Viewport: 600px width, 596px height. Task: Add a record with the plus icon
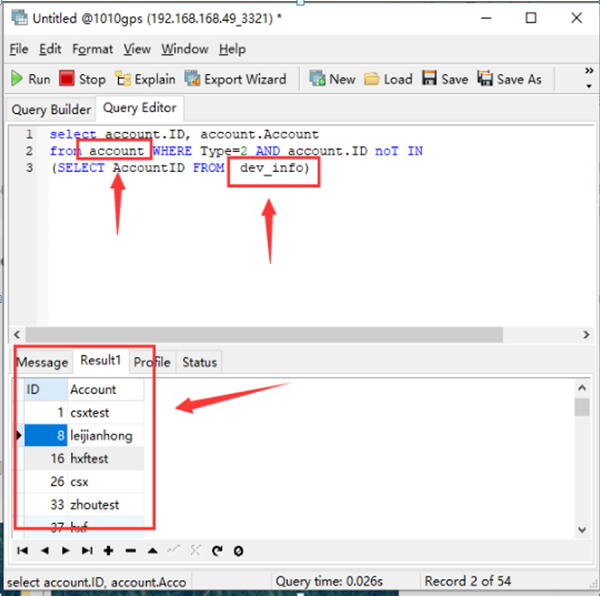coord(109,550)
